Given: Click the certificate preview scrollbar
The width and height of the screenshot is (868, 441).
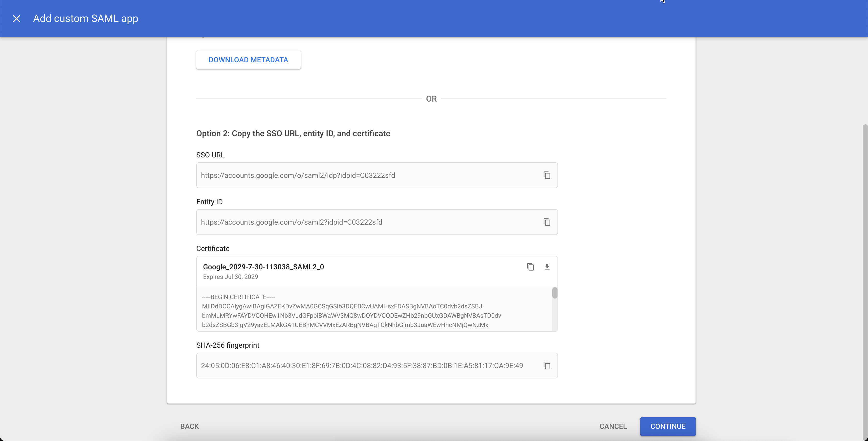Looking at the screenshot, I should (554, 293).
